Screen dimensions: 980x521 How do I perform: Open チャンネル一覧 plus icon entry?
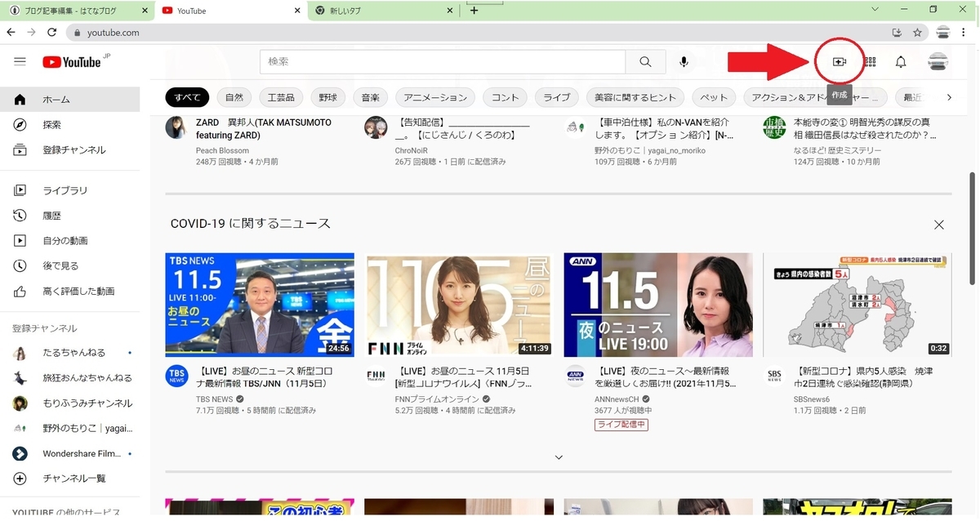coord(69,479)
